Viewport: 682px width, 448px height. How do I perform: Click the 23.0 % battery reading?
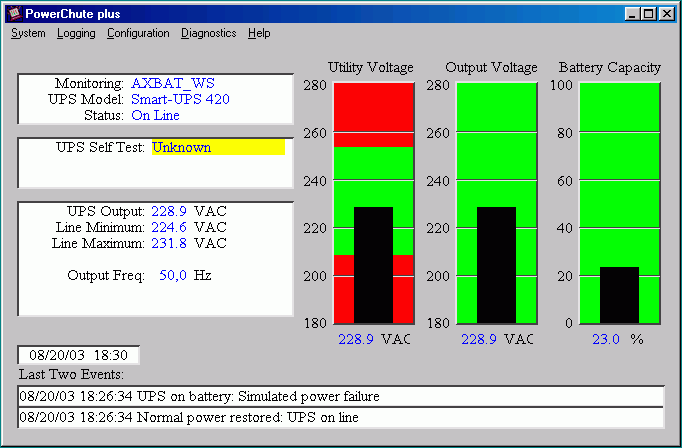(618, 339)
